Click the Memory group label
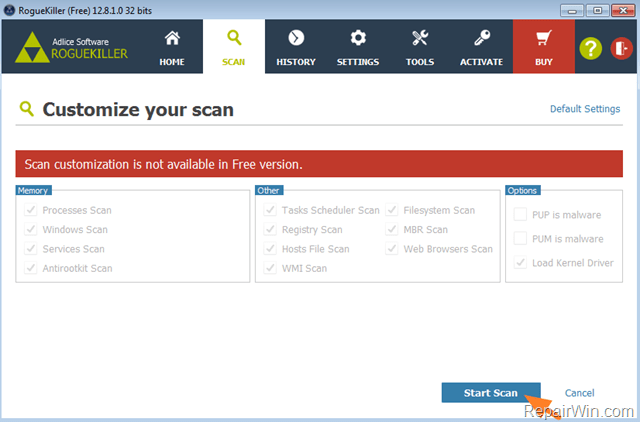Viewport: 640px width, 422px height. click(33, 191)
